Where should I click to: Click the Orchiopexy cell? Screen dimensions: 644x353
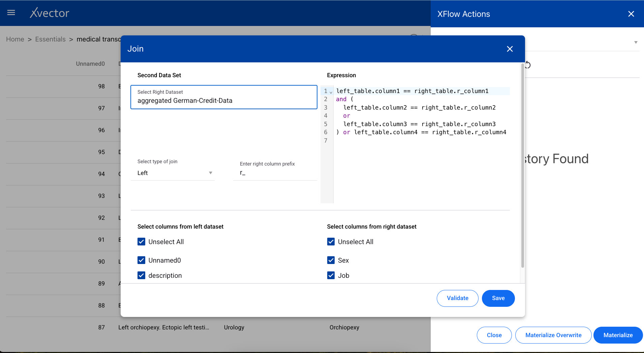(344, 327)
